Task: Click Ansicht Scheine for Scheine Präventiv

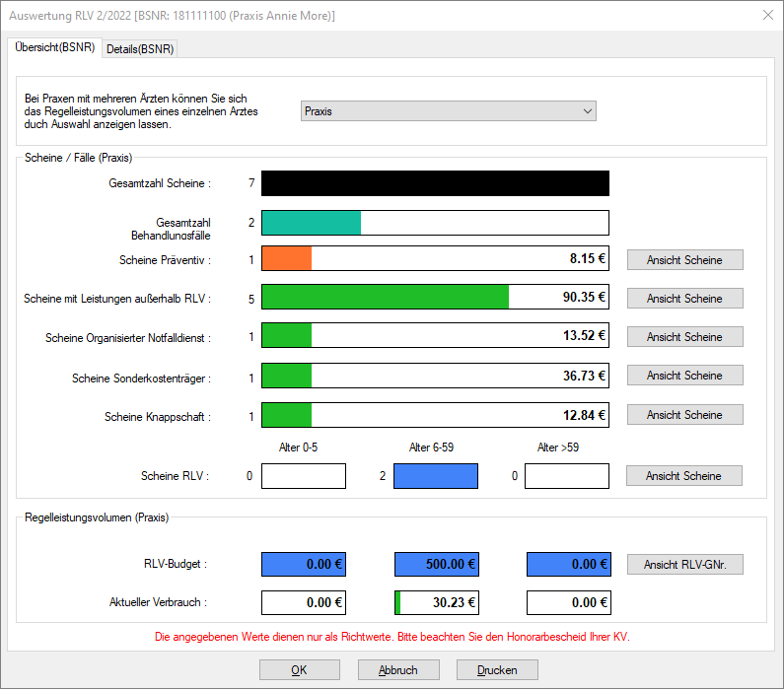Action: [x=684, y=260]
